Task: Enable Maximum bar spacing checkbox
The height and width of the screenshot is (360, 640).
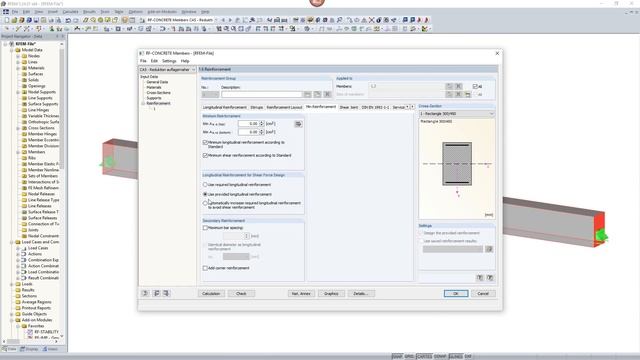Action: pos(205,228)
